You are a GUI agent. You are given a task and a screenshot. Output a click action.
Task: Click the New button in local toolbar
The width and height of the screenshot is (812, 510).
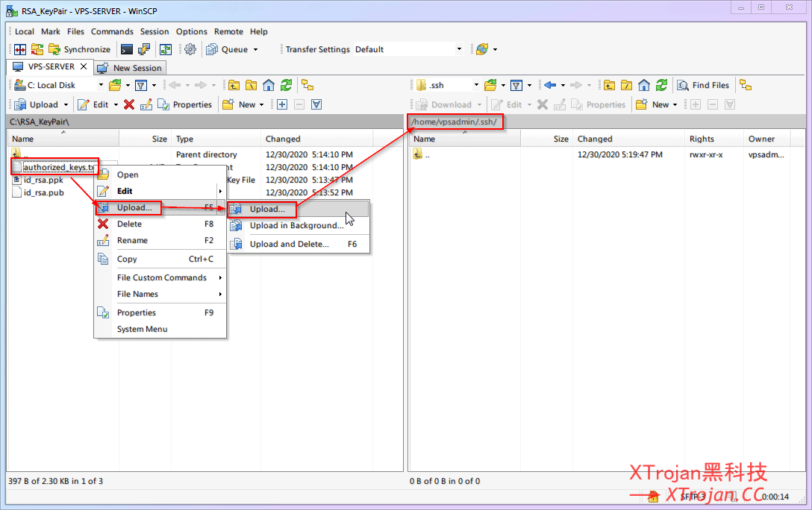(239, 104)
